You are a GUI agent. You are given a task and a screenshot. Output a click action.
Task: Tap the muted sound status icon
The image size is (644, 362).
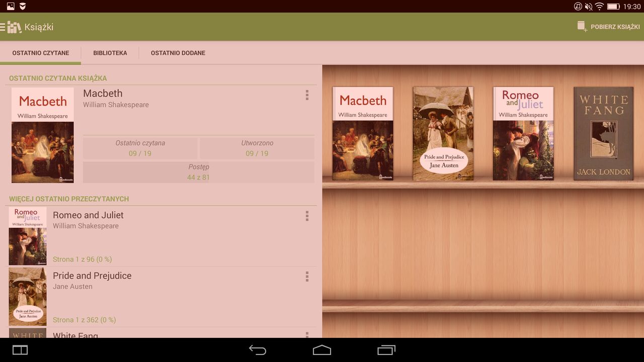click(588, 7)
